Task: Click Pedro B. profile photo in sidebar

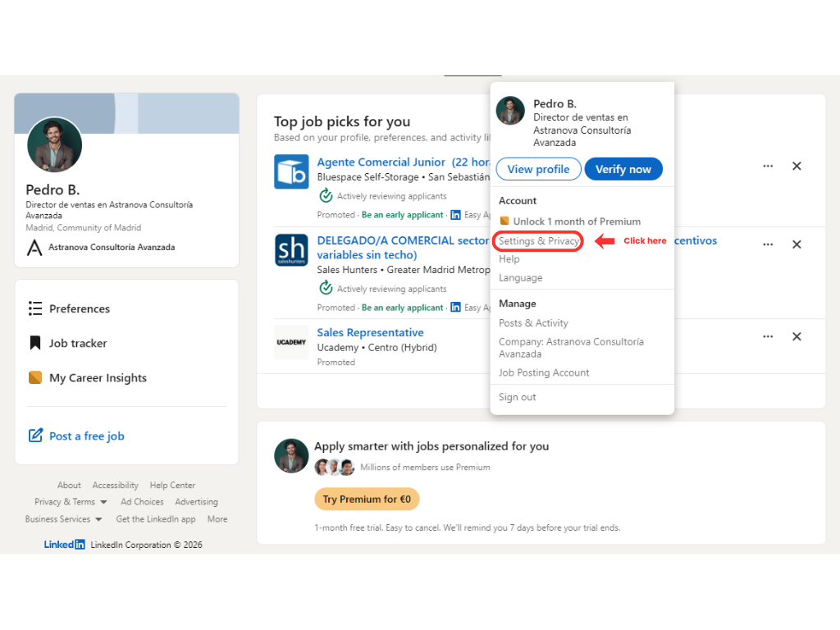Action: click(55, 145)
